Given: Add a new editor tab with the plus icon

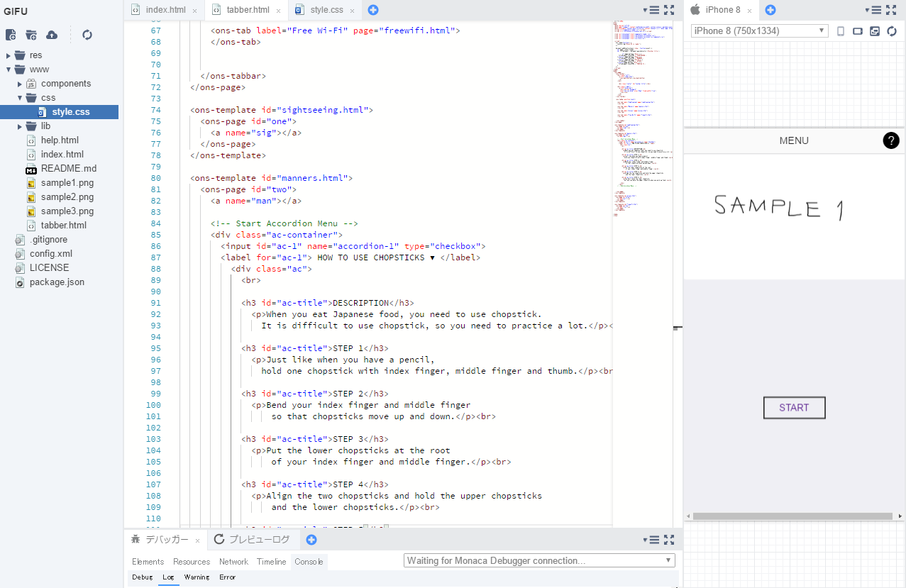Looking at the screenshot, I should pyautogui.click(x=373, y=10).
